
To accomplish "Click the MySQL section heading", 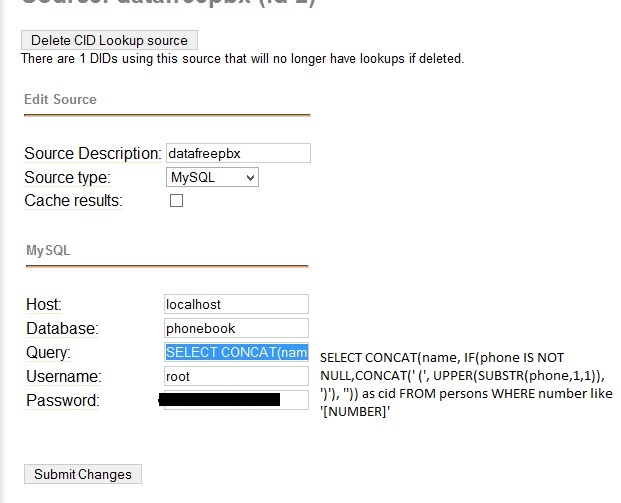I will click(48, 250).
